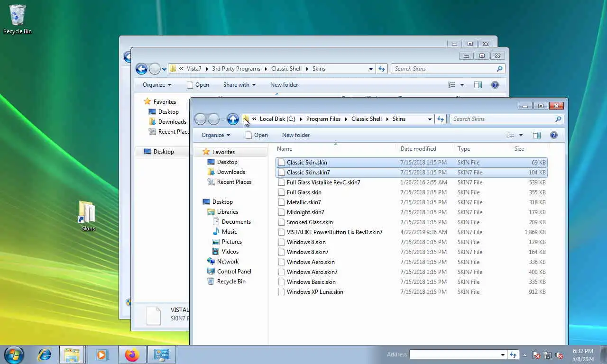Screen dimensions: 607x364
Task: Sort by the Date modified column header
Action: click(425, 149)
